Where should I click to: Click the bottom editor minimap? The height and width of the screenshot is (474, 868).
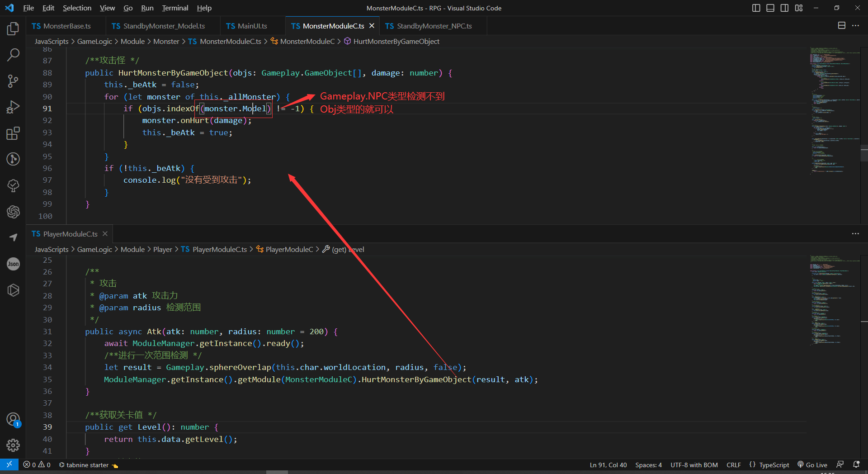pos(835,300)
